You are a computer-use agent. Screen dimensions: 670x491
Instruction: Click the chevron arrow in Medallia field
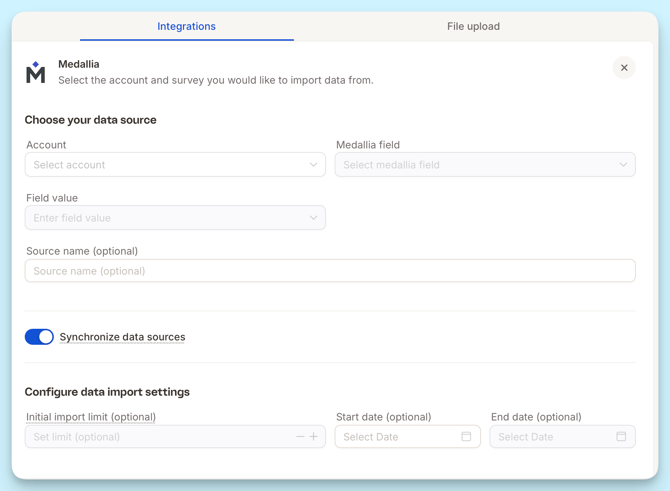coord(623,165)
